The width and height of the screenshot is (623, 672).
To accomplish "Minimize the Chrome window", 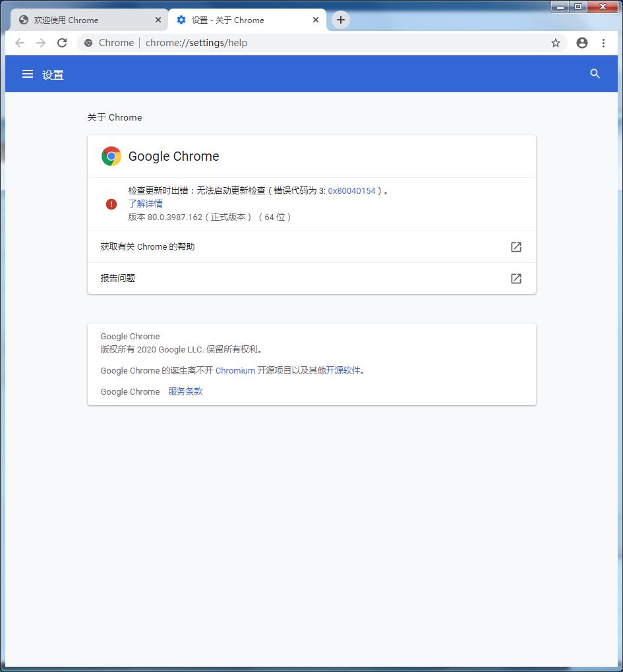I will coord(560,7).
